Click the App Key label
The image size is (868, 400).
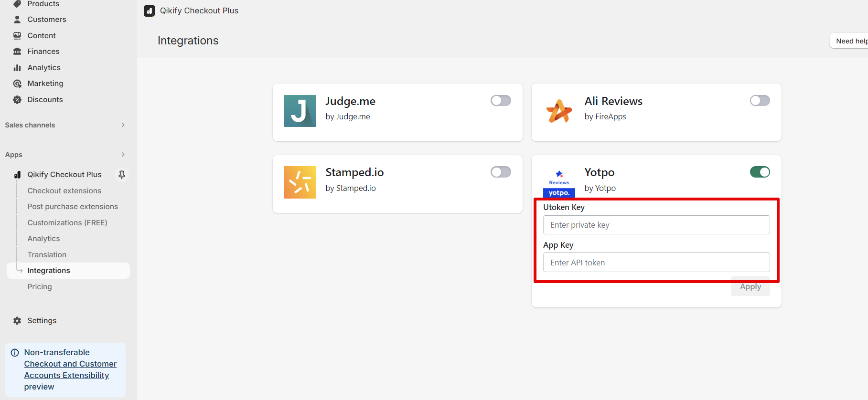pyautogui.click(x=558, y=245)
